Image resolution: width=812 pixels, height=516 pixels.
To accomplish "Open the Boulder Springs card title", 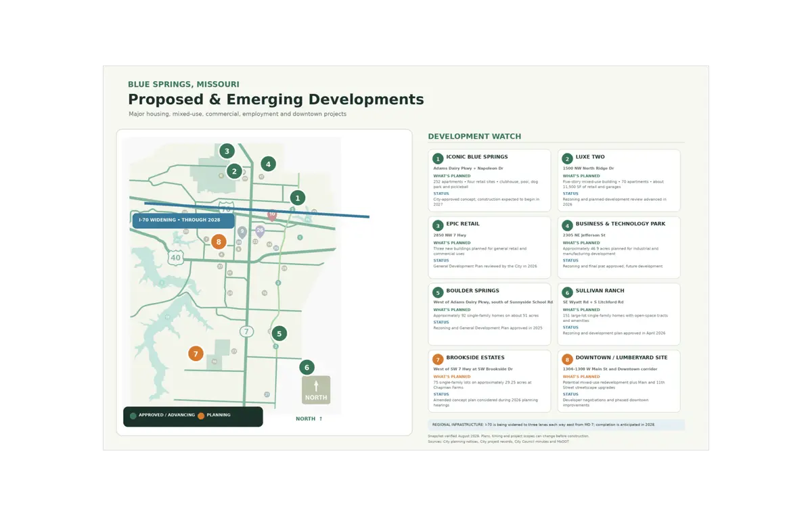I will [473, 291].
